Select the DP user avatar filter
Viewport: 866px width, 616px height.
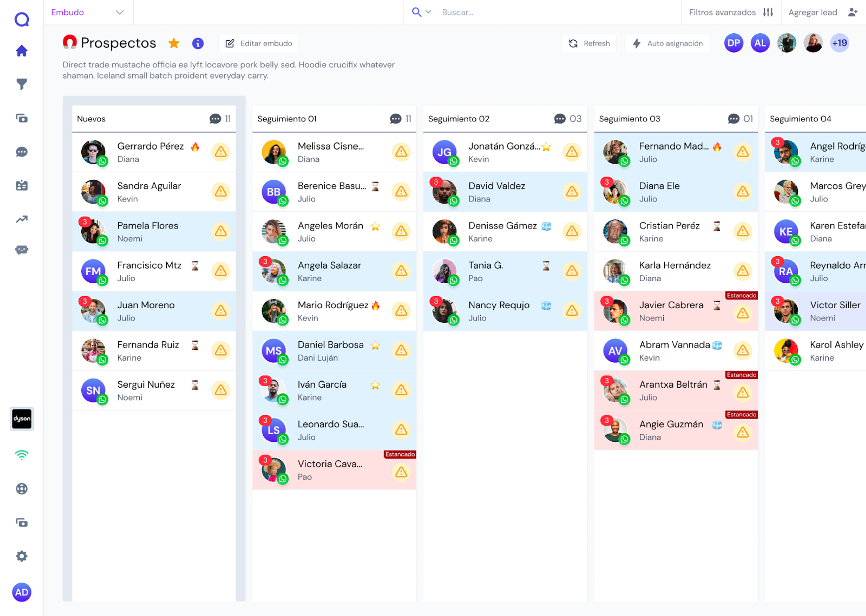pos(734,43)
